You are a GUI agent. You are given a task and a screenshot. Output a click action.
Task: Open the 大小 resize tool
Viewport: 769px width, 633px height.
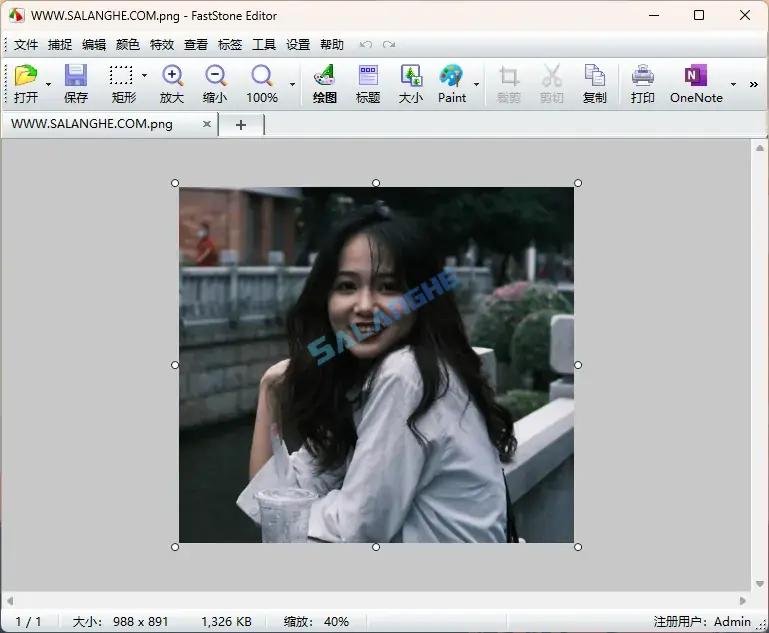pyautogui.click(x=411, y=84)
